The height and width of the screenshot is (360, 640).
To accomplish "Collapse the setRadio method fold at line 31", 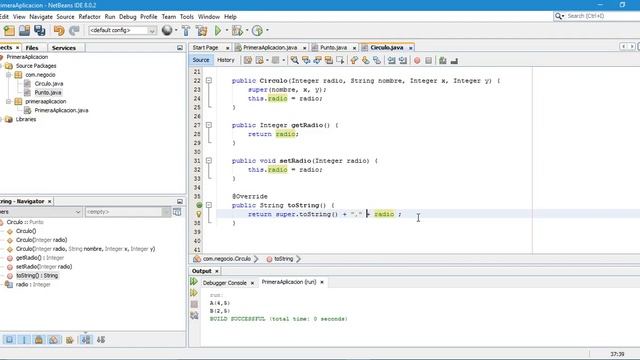I will click(209, 161).
